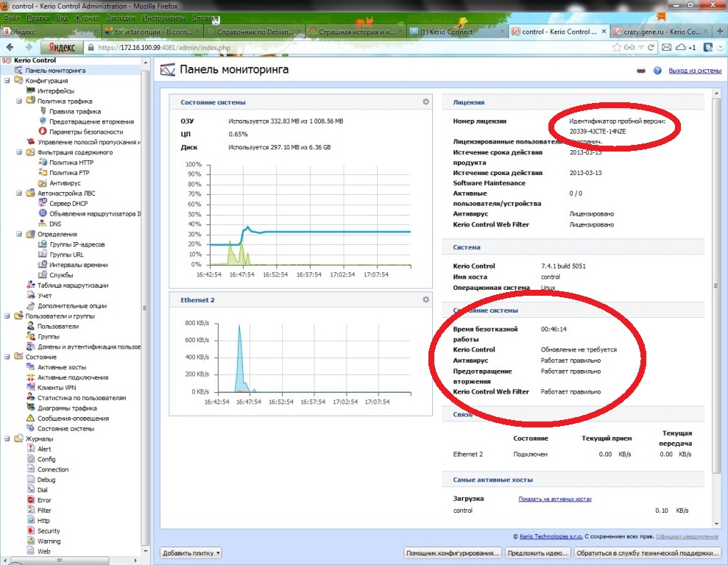The image size is (728, 565).
Task: Click the browser URL address field
Action: point(331,47)
